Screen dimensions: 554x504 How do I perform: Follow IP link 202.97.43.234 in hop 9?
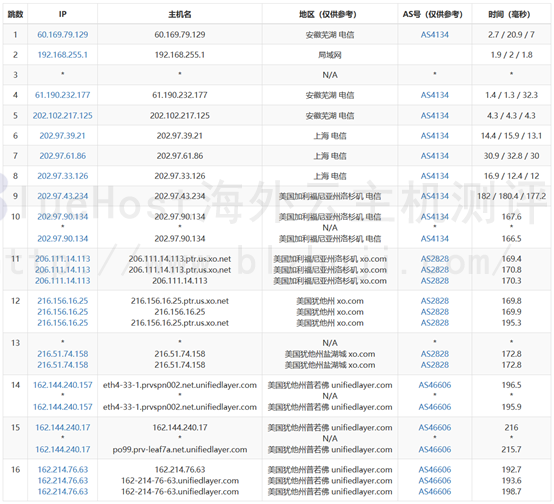(63, 196)
